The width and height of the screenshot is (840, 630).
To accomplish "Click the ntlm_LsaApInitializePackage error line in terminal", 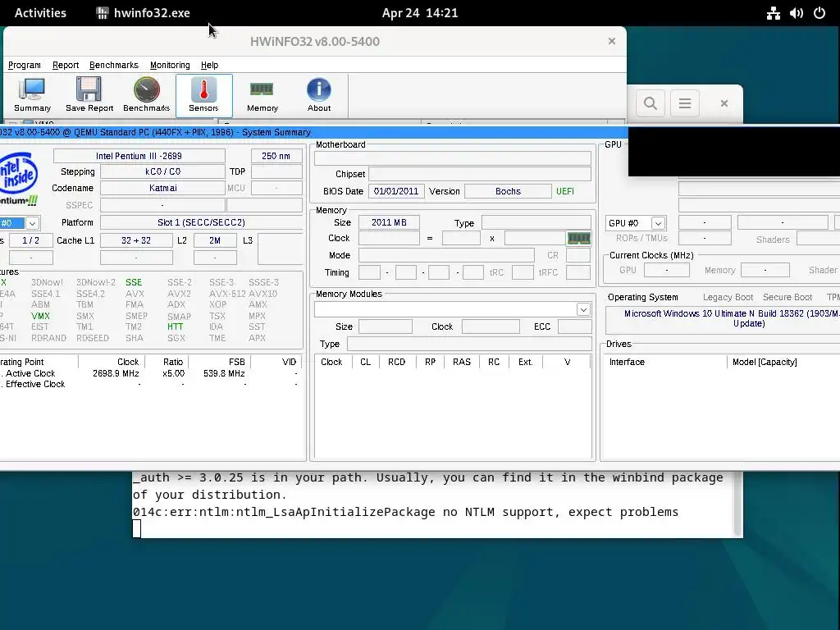I will (405, 512).
